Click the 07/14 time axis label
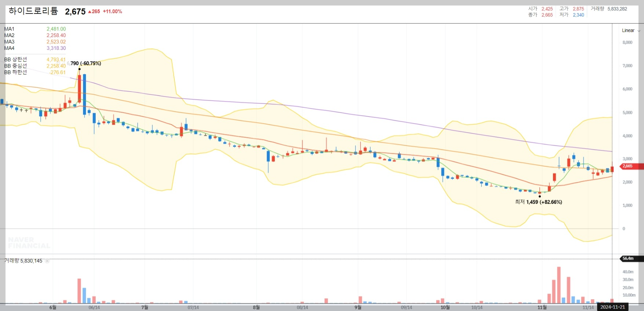Image resolution: width=644 pixels, height=311 pixels. (x=193, y=308)
